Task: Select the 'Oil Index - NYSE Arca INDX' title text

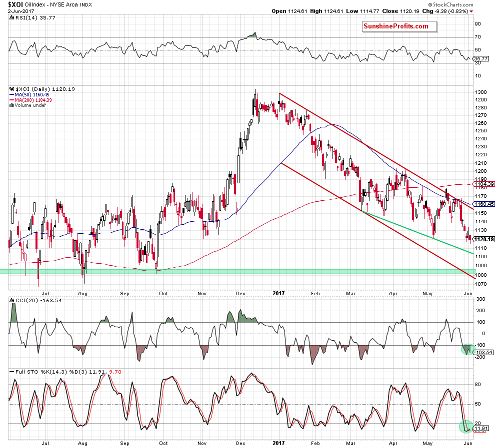Action: 58,4
